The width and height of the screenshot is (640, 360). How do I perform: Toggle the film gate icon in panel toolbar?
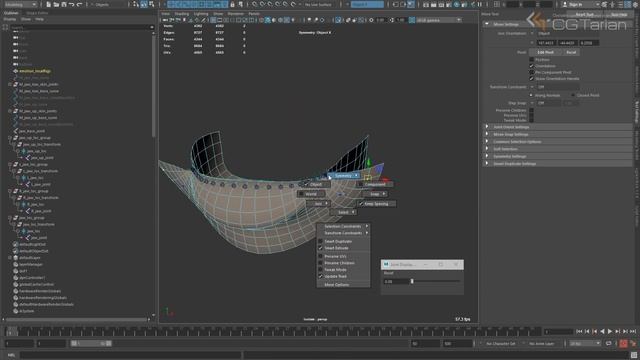pyautogui.click(x=220, y=20)
